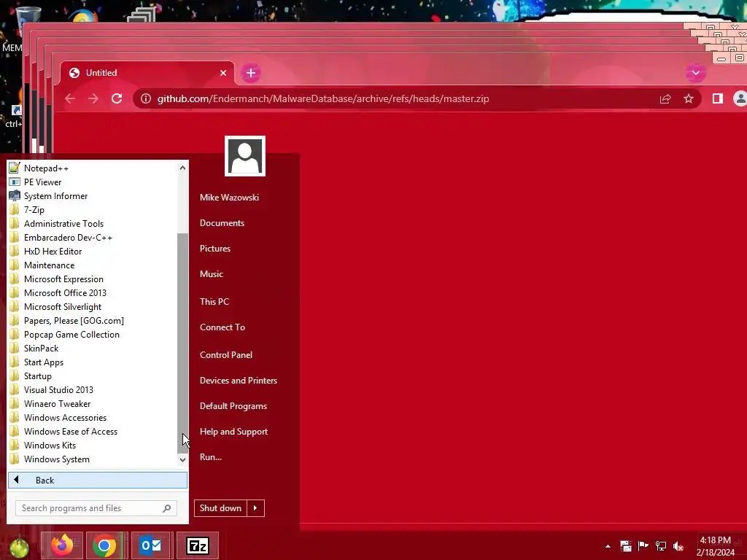Click the programs list scroll up arrow
The image size is (747, 560).
[182, 168]
